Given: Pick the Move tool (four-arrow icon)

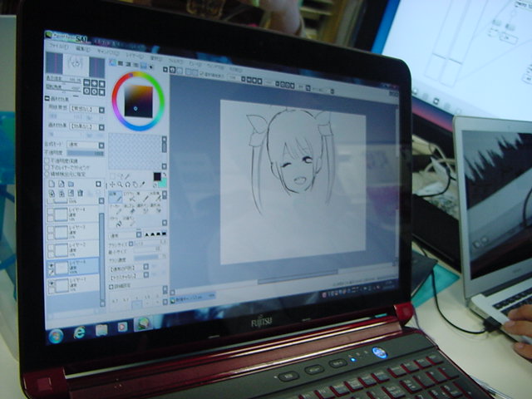Looking at the screenshot, I should 112,185.
